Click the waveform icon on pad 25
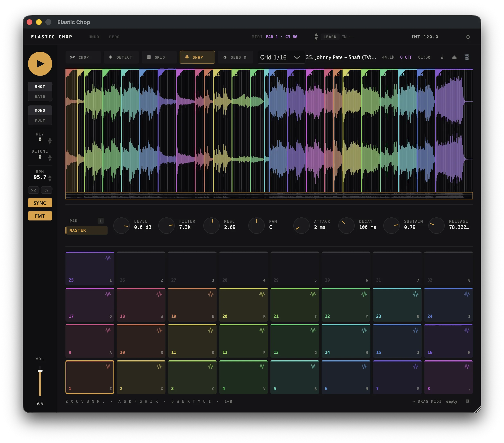Image resolution: width=504 pixels, height=443 pixels. (x=108, y=258)
